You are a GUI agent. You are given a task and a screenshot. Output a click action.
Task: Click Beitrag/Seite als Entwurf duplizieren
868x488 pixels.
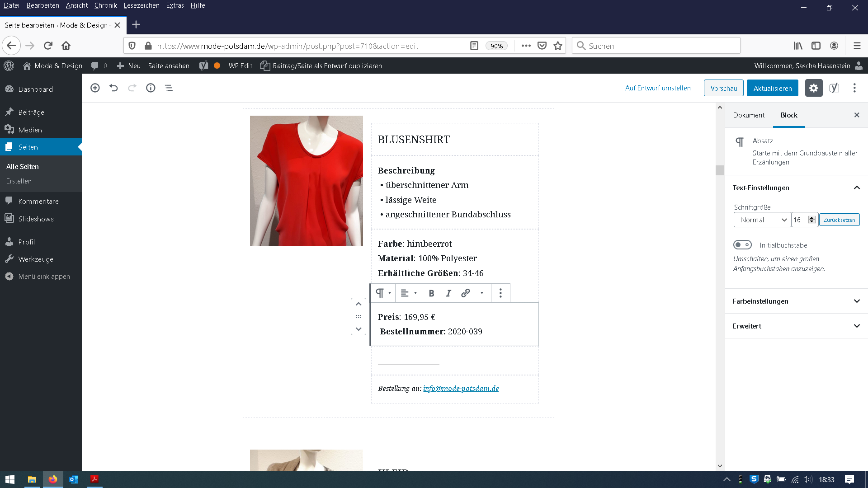click(321, 66)
